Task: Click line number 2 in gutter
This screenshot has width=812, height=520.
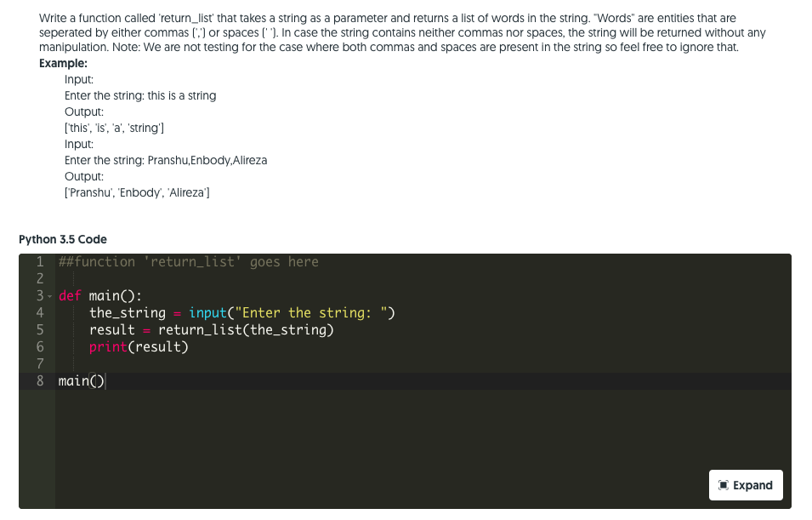Action: [x=40, y=279]
